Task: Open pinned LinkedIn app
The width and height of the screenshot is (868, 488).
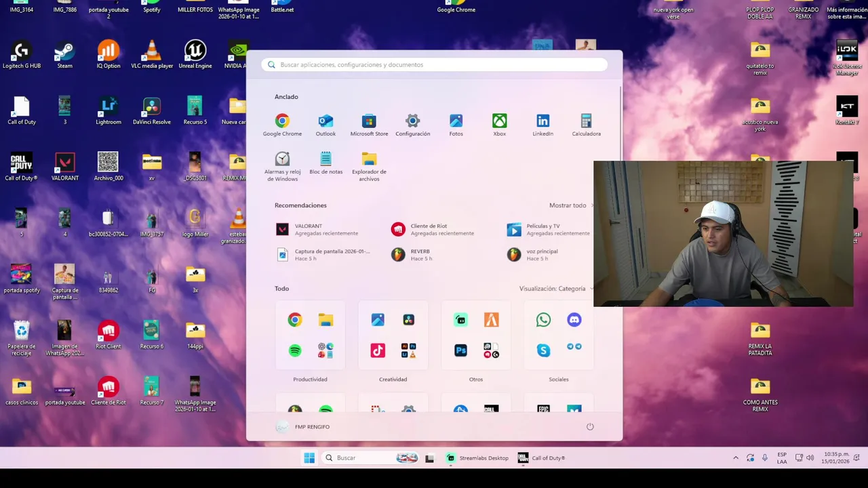Action: point(542,125)
